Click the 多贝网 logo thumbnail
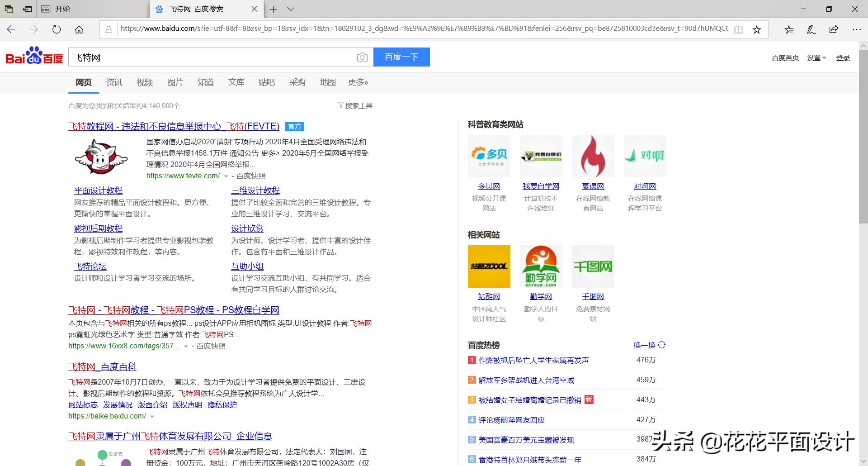Image resolution: width=868 pixels, height=466 pixels. 489,156
